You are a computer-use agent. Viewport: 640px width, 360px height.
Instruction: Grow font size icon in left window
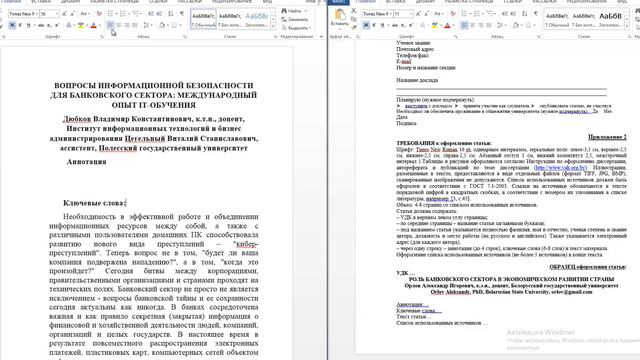coord(64,14)
